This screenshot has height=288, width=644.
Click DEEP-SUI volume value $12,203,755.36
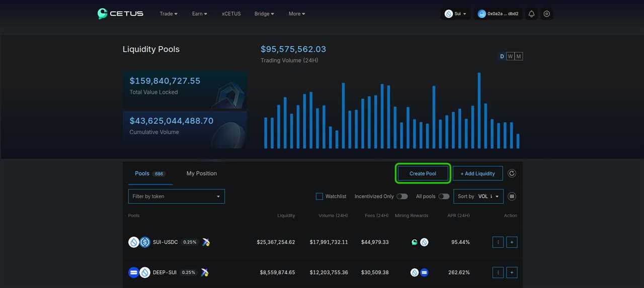(x=329, y=272)
